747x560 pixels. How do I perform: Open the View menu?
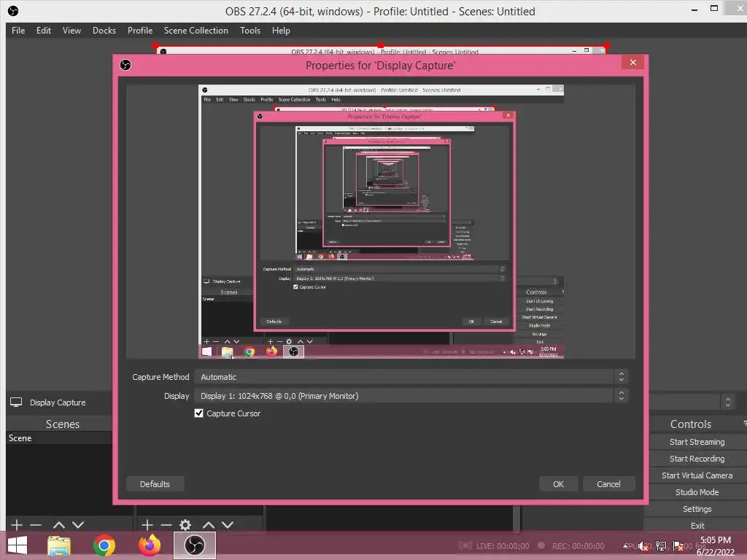pyautogui.click(x=71, y=31)
